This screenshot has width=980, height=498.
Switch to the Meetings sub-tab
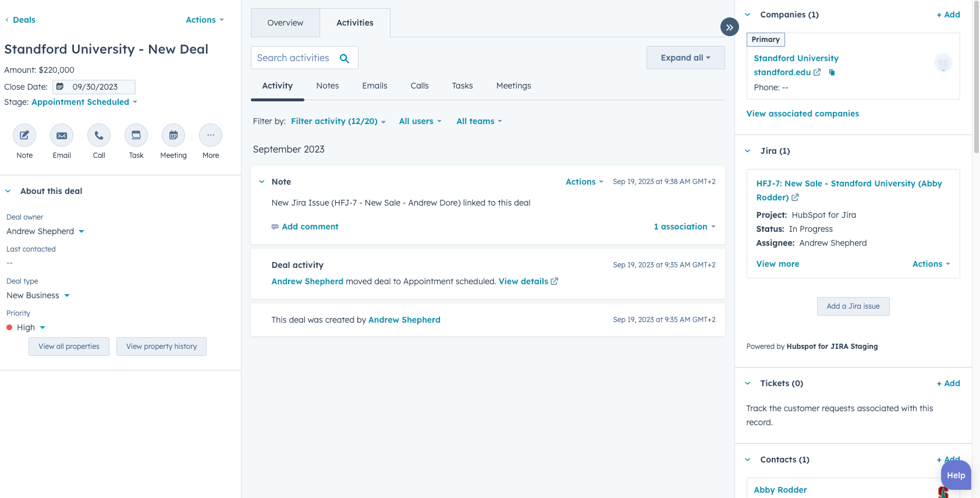(514, 86)
